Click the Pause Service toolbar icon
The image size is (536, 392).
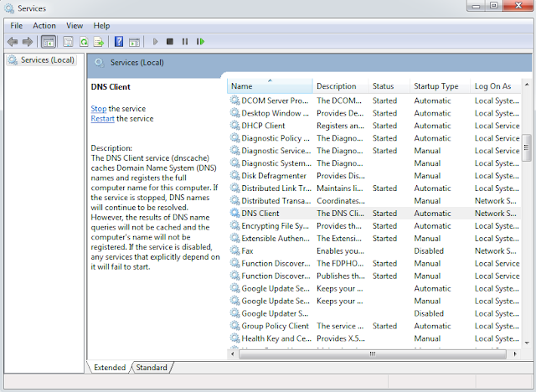click(185, 42)
